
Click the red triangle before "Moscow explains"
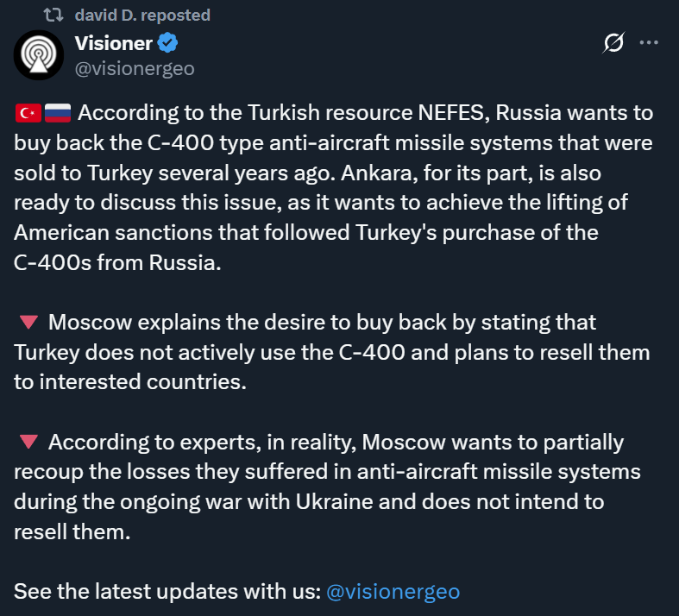tap(28, 323)
